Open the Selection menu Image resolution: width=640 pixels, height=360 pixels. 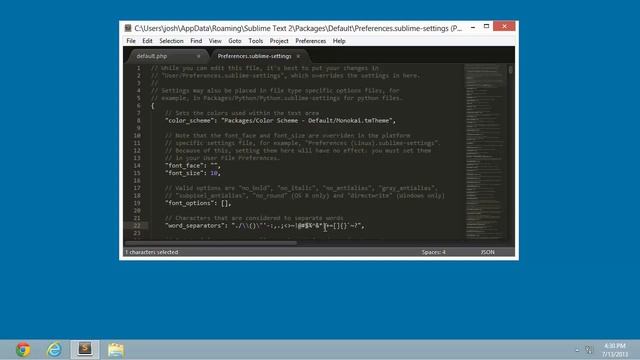pos(171,41)
